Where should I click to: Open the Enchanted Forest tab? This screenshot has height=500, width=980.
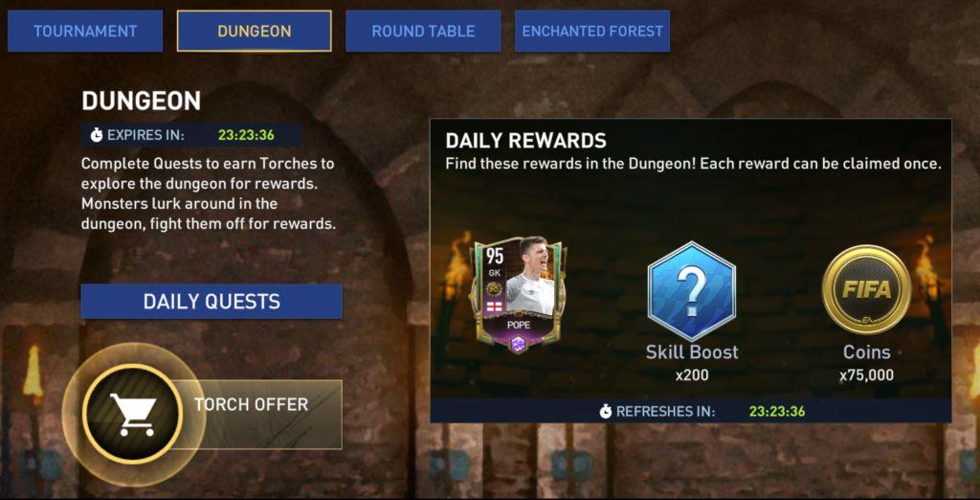[592, 32]
